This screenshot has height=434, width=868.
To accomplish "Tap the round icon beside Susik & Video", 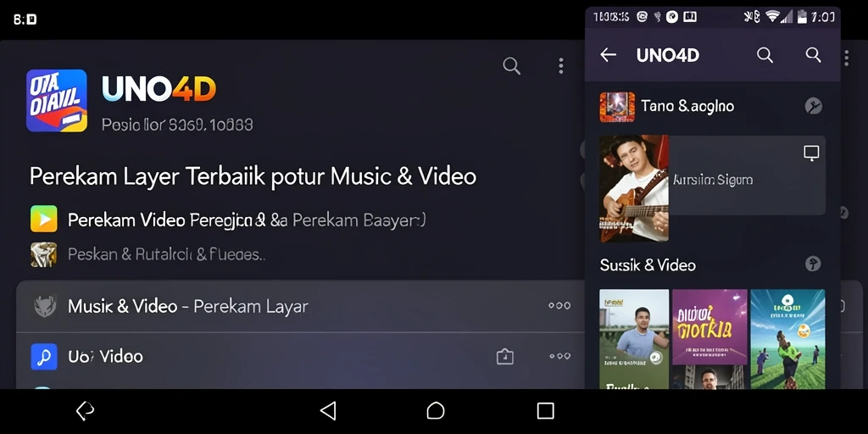I will (813, 264).
